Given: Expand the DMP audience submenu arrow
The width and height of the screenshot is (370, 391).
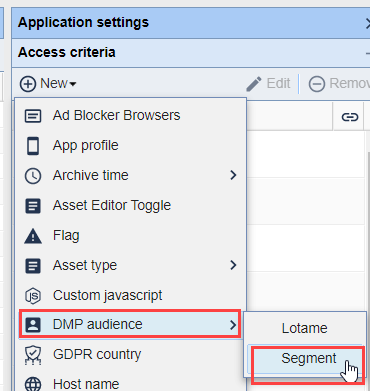Looking at the screenshot, I should [x=233, y=325].
